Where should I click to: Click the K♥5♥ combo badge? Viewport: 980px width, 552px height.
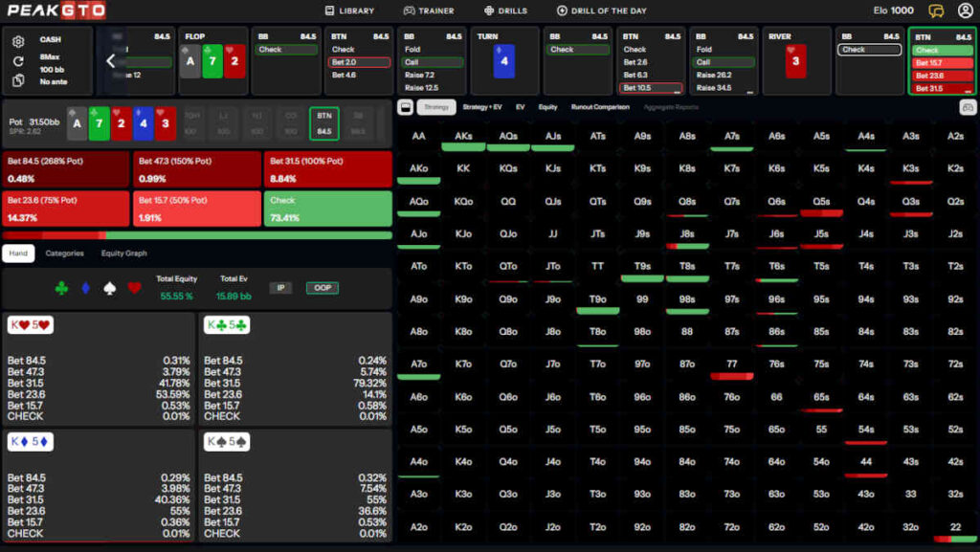(x=30, y=324)
